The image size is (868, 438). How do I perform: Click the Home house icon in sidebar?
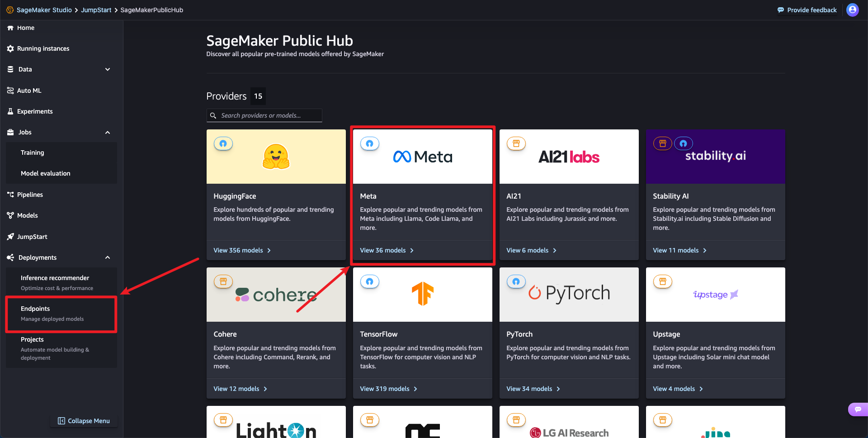tap(10, 28)
